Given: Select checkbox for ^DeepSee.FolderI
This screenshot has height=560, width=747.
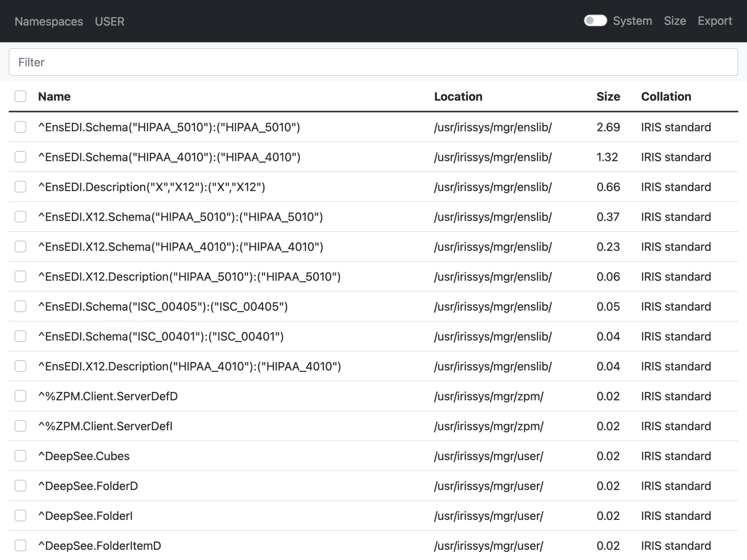Looking at the screenshot, I should [x=21, y=515].
